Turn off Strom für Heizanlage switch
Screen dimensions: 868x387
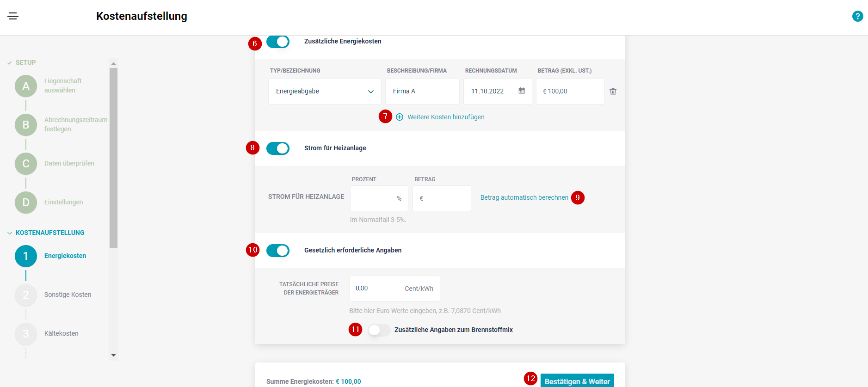tap(278, 148)
